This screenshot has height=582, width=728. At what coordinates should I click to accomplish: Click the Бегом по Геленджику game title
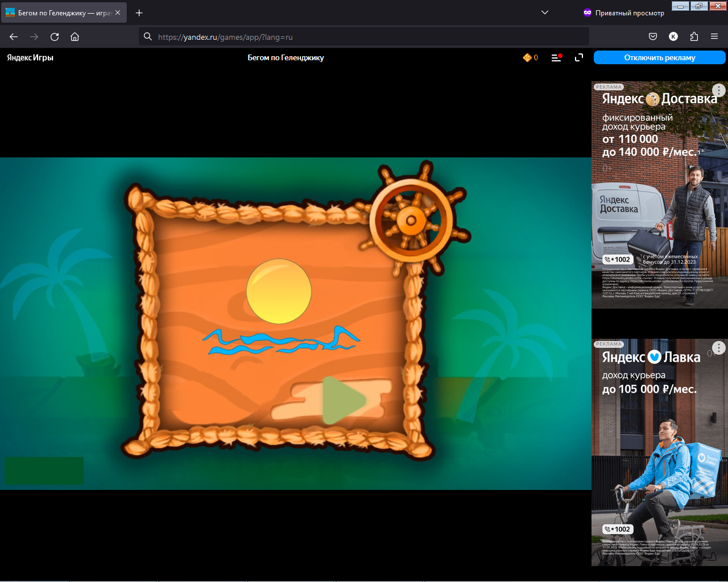point(286,57)
